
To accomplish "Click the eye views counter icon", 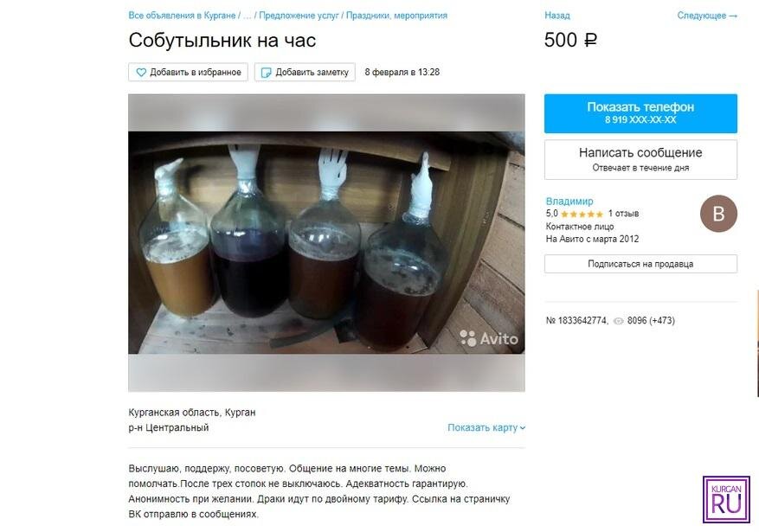I will (618, 321).
